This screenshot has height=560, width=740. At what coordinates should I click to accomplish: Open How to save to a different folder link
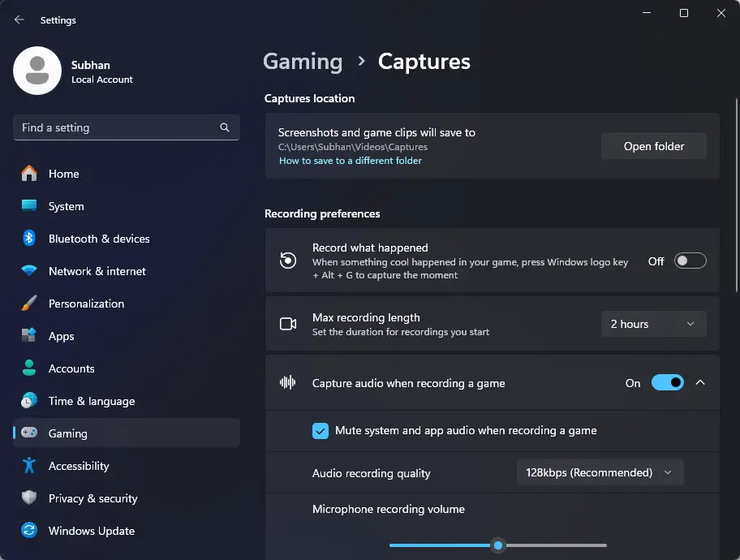[351, 161]
